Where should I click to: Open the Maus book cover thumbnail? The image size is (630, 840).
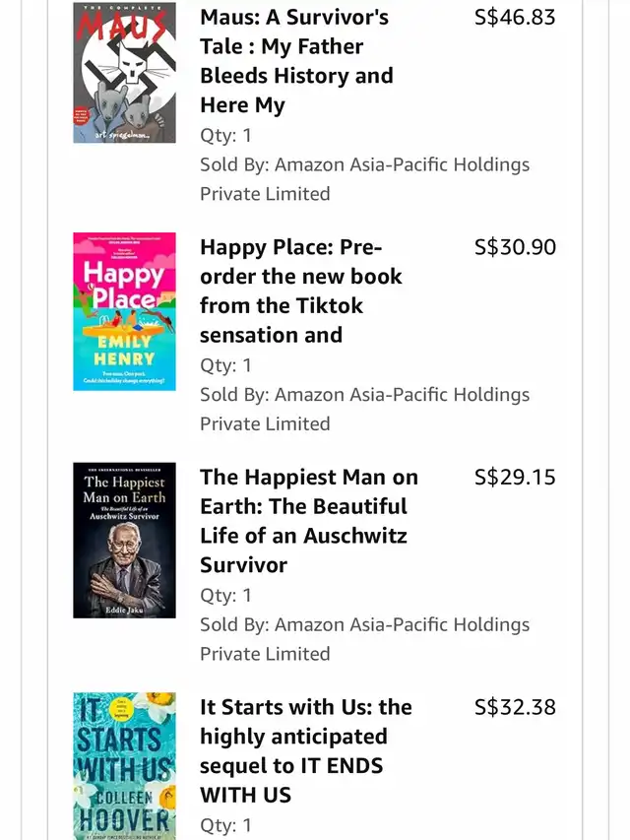click(124, 72)
